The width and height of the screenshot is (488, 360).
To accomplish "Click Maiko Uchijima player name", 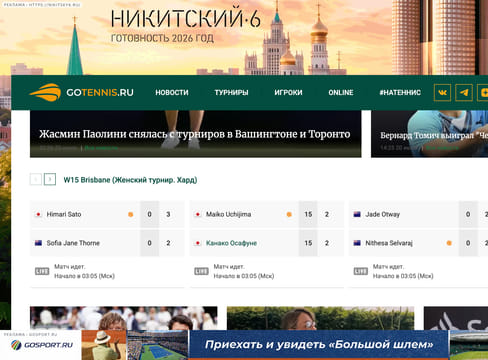I will point(228,214).
